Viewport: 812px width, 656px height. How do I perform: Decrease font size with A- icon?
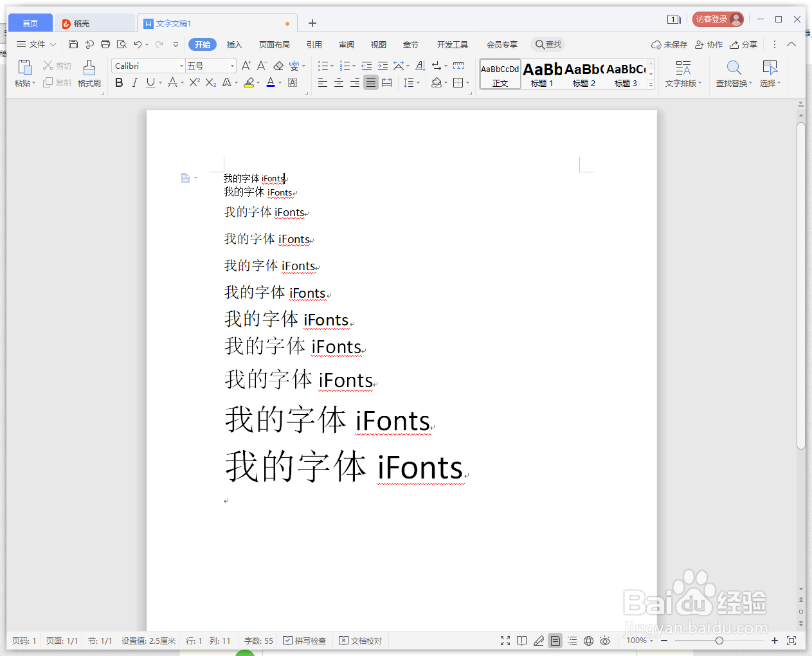pos(262,66)
